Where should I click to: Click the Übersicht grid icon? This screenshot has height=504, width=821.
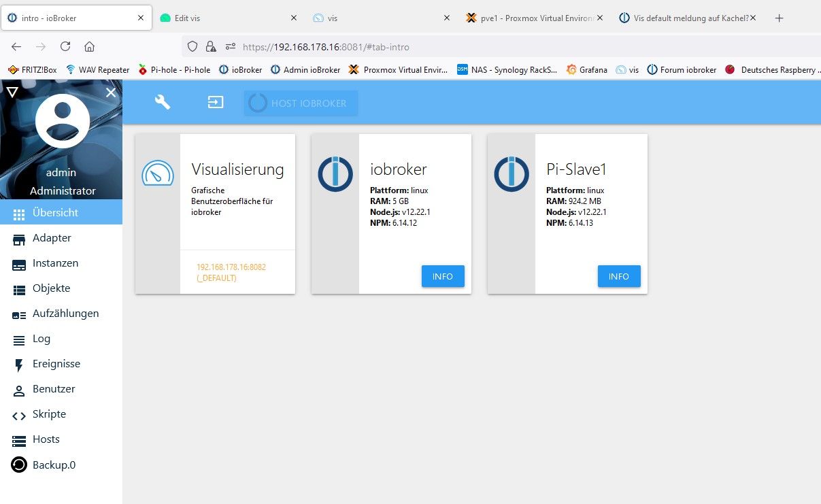[19, 214]
